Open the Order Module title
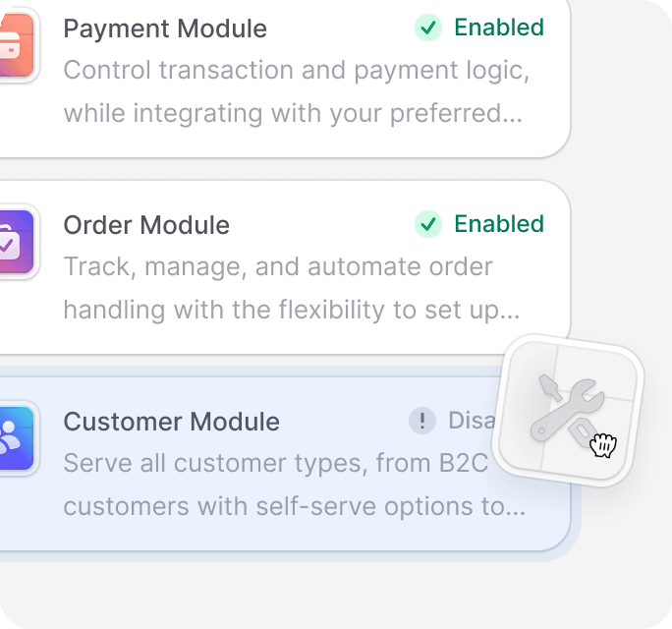 tap(146, 225)
